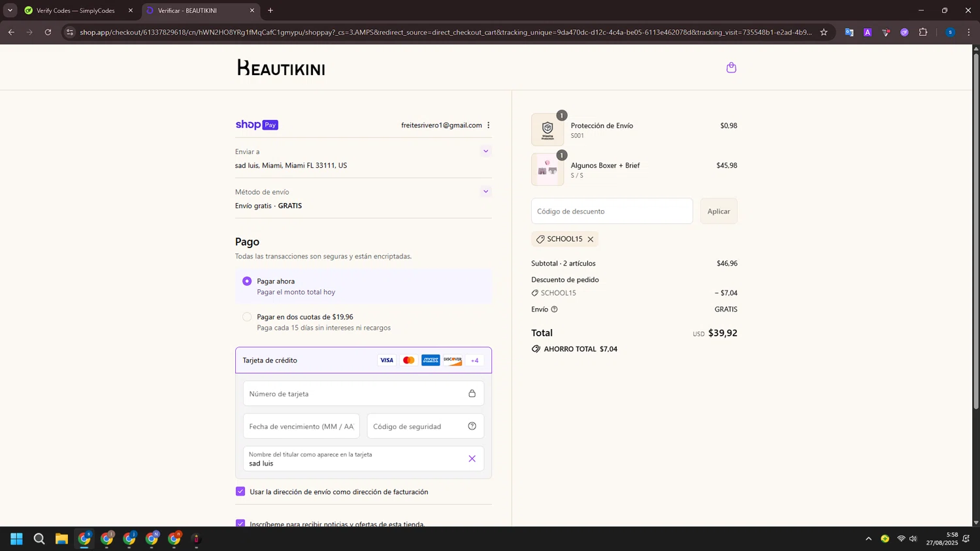Bookmark this page with star icon
The height and width of the screenshot is (551, 980).
coord(824,32)
